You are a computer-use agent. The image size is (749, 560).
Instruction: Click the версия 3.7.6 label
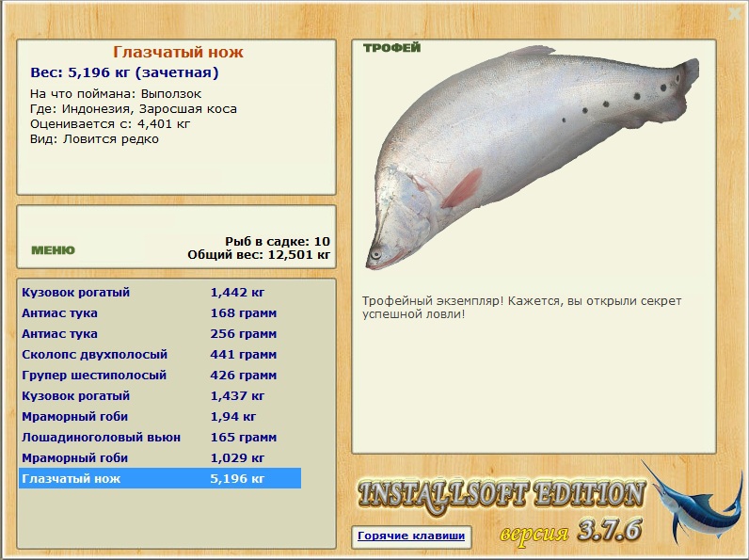point(571,531)
